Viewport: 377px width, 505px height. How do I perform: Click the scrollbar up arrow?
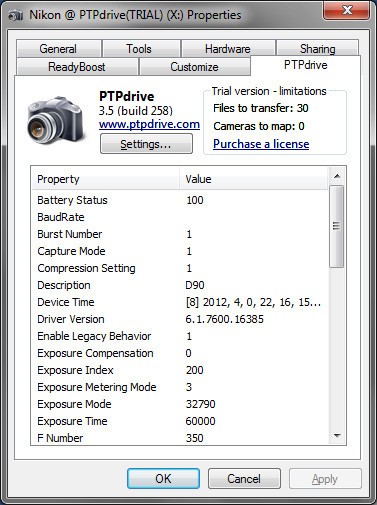pos(337,176)
